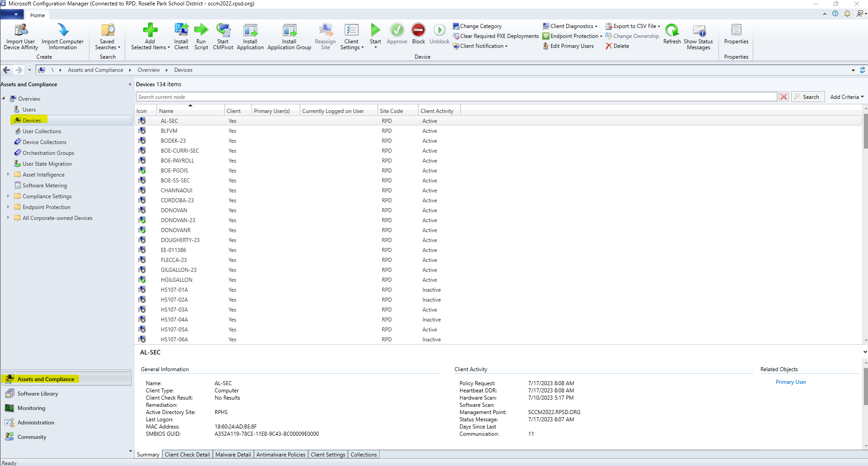Click the back navigation arrow
The height and width of the screenshot is (466, 868).
pyautogui.click(x=6, y=70)
